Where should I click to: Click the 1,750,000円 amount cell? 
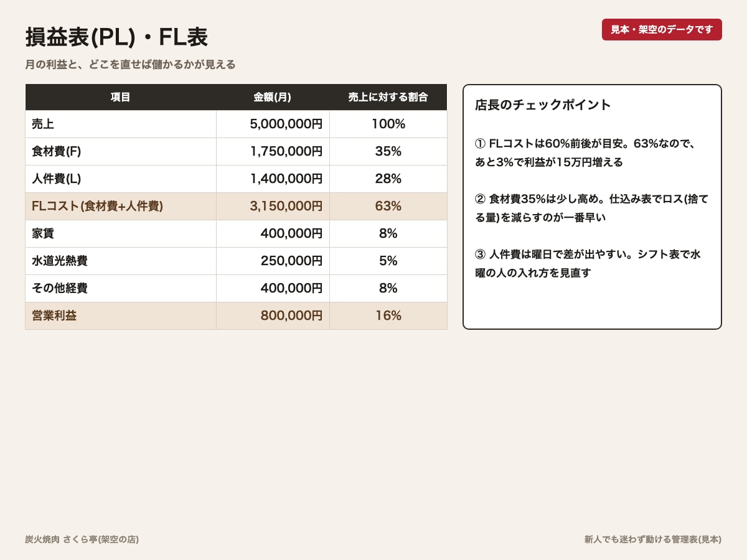273,151
